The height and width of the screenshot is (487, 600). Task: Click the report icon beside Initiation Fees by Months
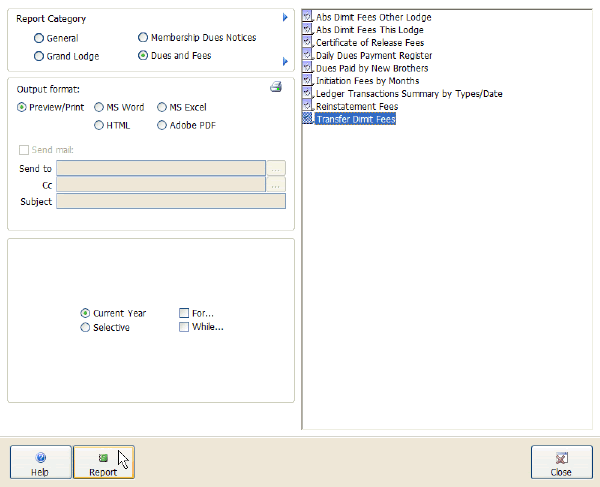click(308, 81)
